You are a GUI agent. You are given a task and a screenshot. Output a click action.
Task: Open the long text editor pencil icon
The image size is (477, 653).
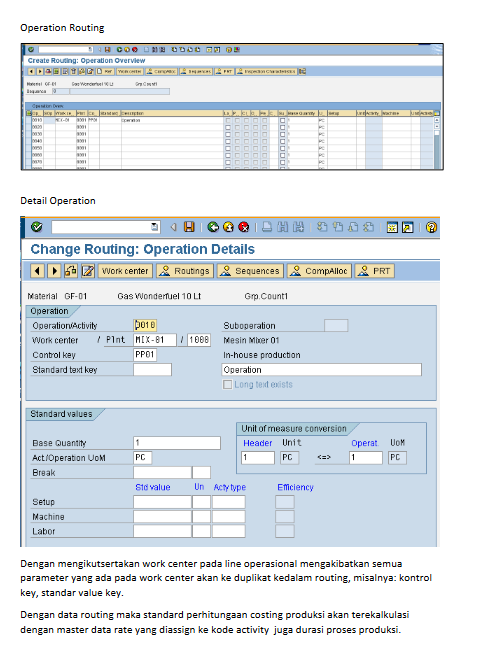tap(88, 271)
